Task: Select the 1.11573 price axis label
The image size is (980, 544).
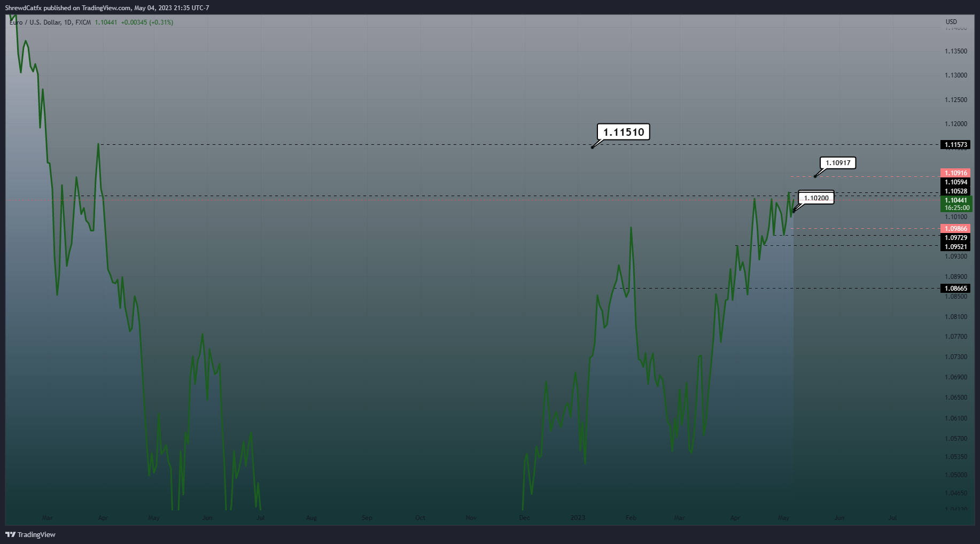Action: click(955, 145)
